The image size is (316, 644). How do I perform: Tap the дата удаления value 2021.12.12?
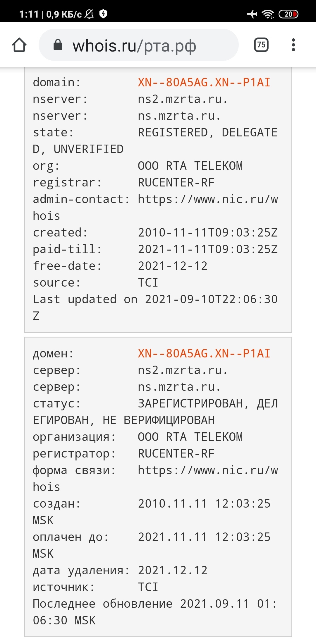[x=173, y=571]
